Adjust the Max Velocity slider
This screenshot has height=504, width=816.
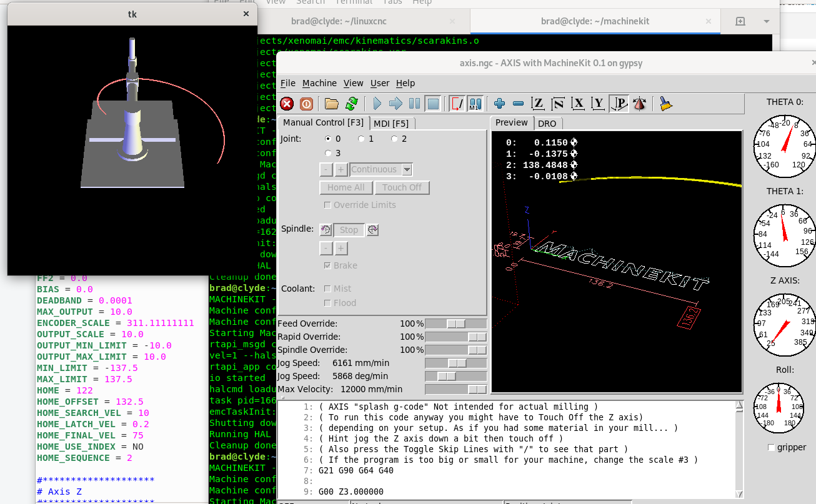[x=456, y=389]
